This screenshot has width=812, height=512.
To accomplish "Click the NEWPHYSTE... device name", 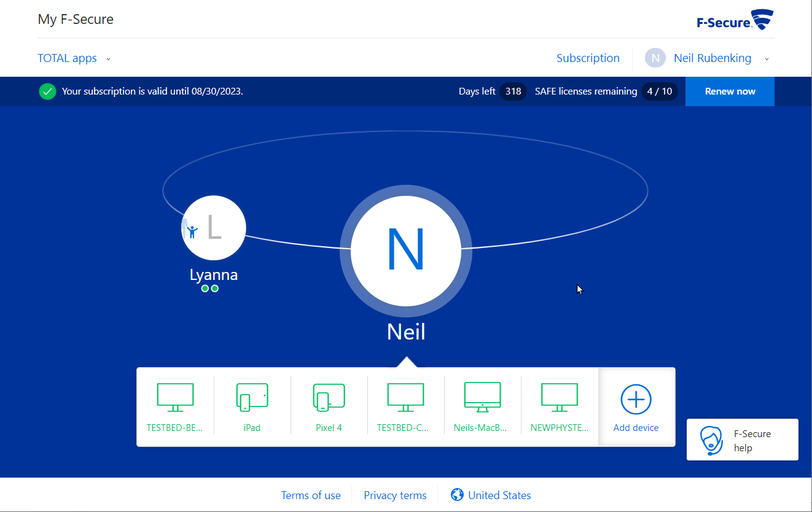I will (560, 428).
